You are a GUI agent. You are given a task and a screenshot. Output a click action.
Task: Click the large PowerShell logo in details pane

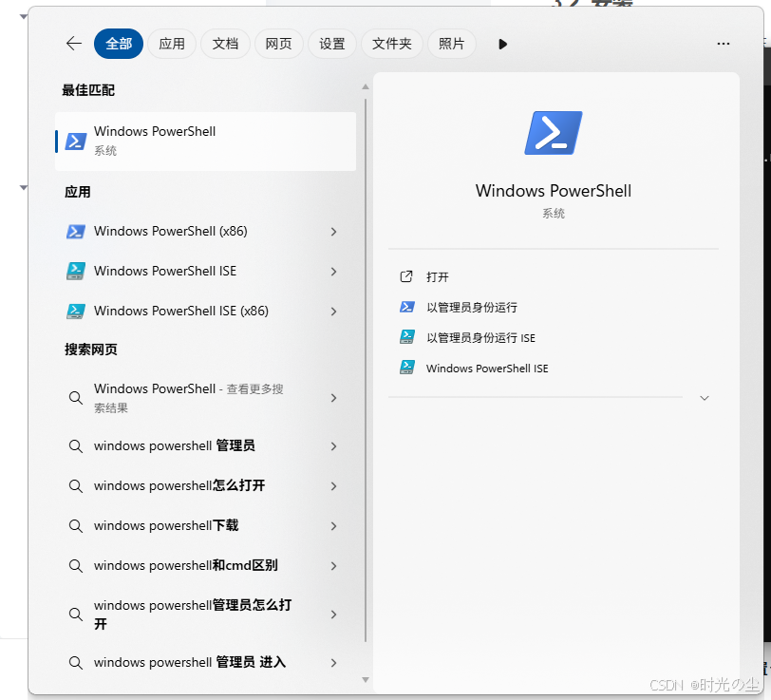click(x=554, y=133)
